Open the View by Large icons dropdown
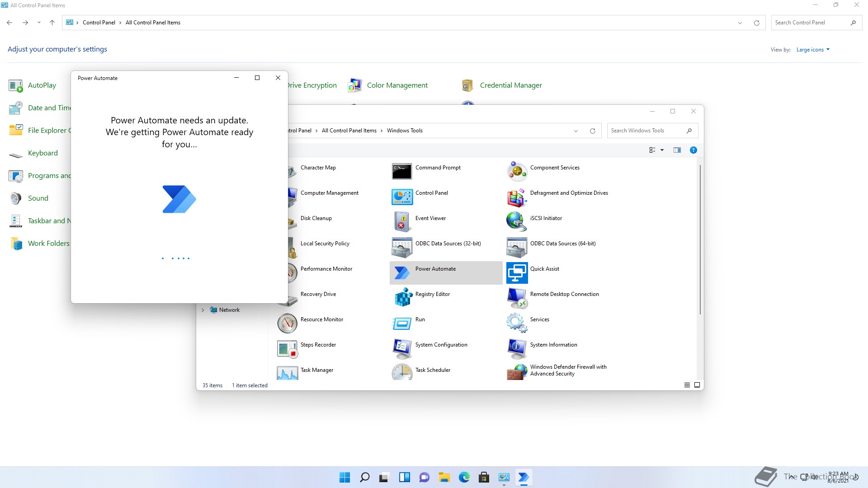This screenshot has width=868, height=488. [x=813, y=50]
